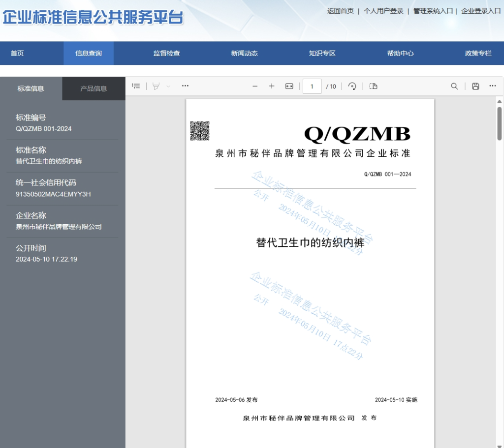Open the document thumbnails sidebar
This screenshot has width=504, height=448.
[136, 86]
